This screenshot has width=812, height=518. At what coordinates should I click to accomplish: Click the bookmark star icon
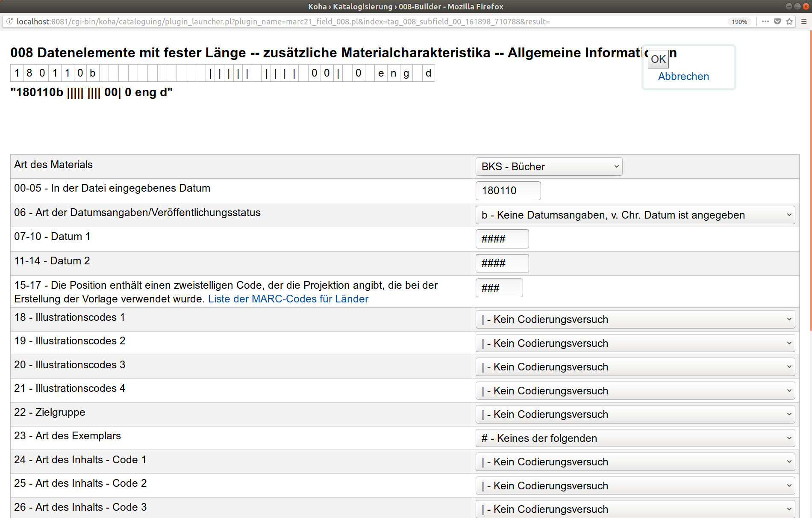tap(789, 21)
